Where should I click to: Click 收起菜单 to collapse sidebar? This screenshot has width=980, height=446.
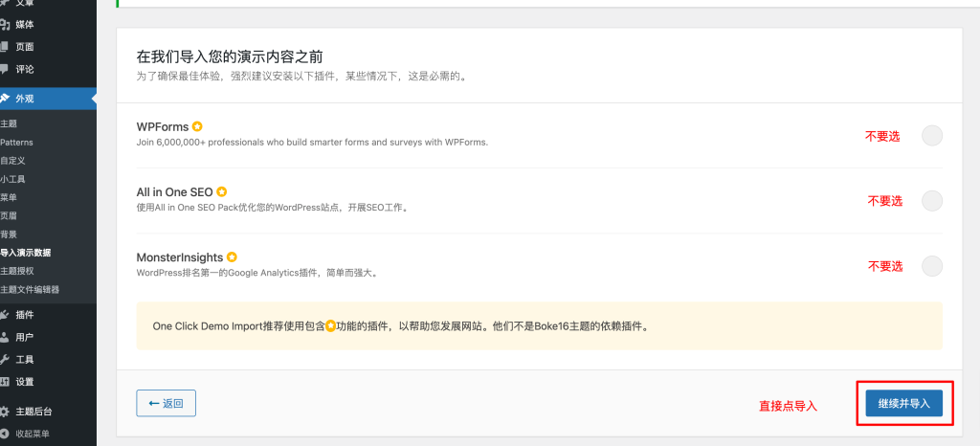click(x=33, y=434)
